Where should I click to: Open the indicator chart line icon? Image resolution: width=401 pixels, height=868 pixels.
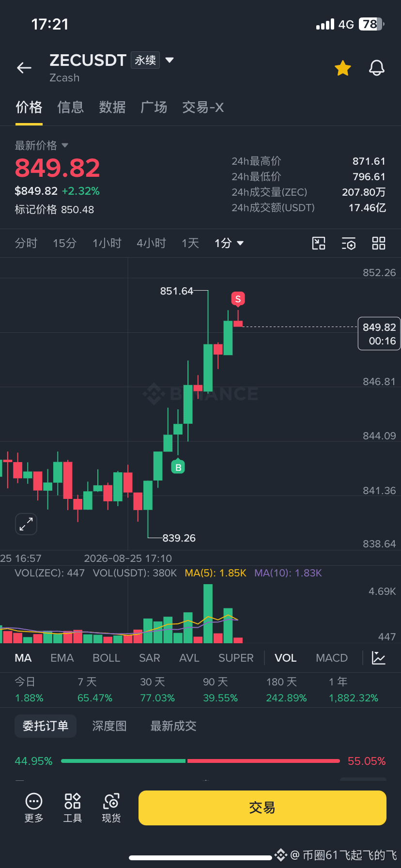click(x=378, y=658)
